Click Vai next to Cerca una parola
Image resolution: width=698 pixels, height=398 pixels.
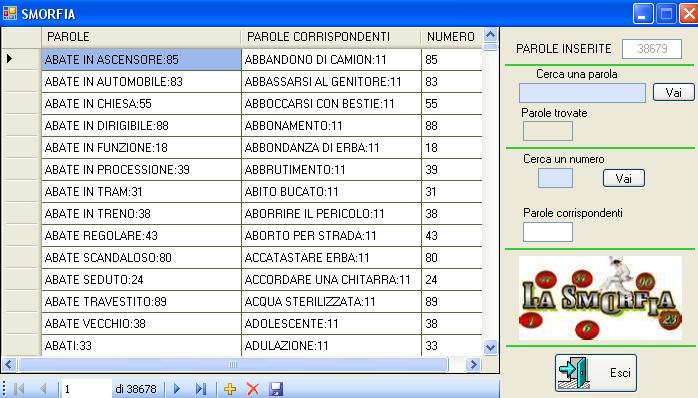coord(674,92)
